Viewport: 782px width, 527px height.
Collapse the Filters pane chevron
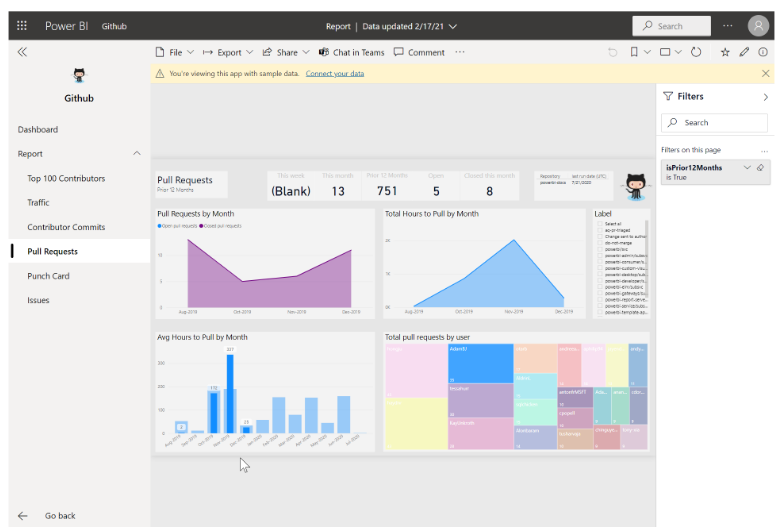pyautogui.click(x=766, y=97)
